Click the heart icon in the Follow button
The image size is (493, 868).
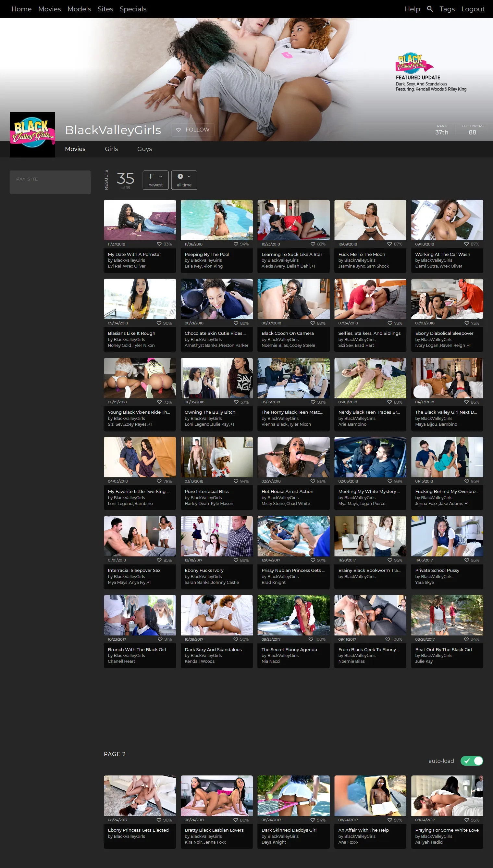[179, 130]
